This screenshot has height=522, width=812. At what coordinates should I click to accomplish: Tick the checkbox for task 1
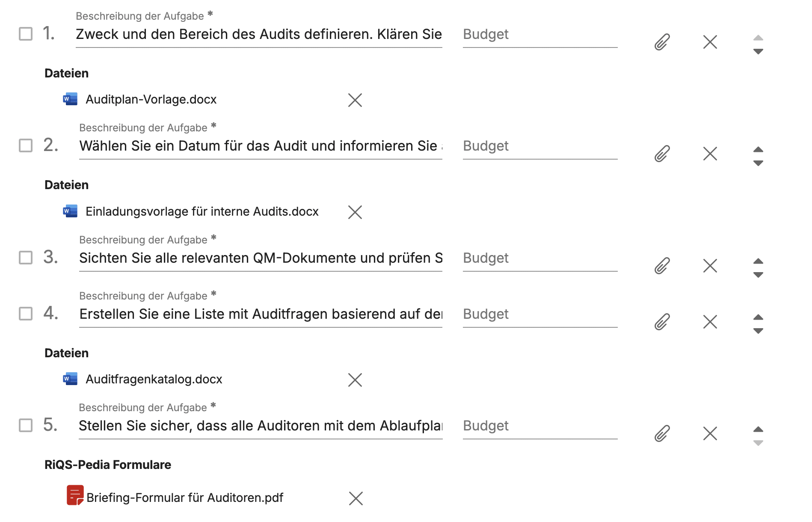(26, 34)
